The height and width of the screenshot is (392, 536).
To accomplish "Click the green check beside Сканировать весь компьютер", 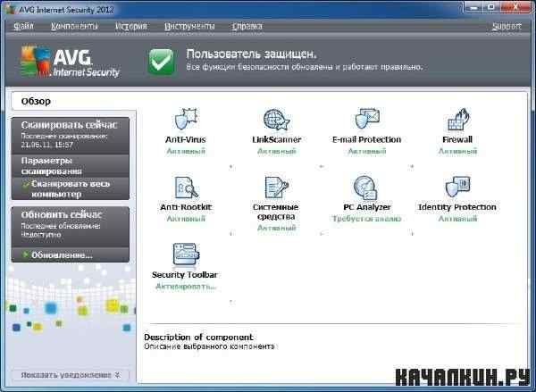I will tap(25, 185).
